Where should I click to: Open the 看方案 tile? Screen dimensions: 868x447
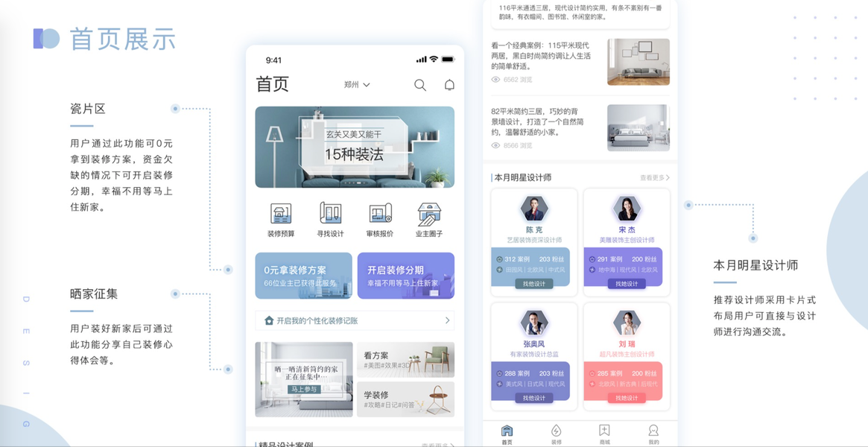[x=406, y=360]
